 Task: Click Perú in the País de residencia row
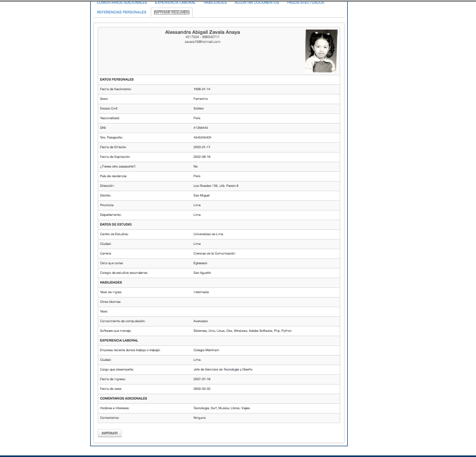tap(197, 176)
